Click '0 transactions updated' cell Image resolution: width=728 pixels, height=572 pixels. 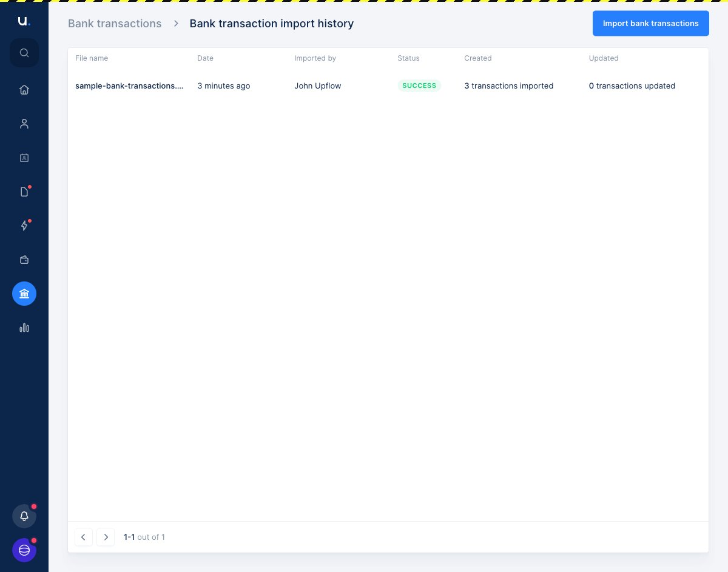[632, 86]
